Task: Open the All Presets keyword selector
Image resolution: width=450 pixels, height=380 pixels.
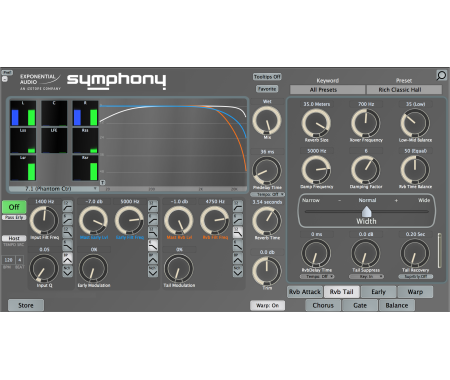Action: (327, 90)
